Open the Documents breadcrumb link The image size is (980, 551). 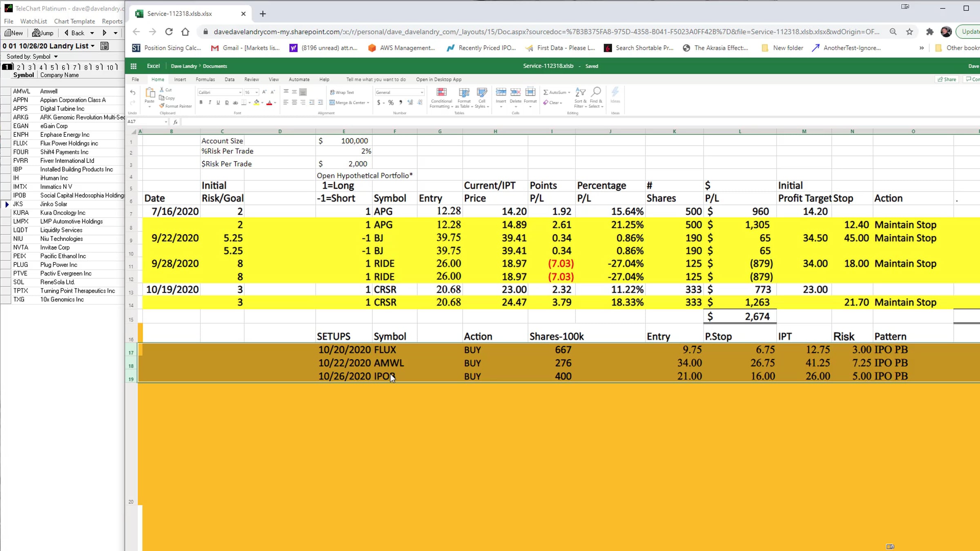(x=215, y=66)
